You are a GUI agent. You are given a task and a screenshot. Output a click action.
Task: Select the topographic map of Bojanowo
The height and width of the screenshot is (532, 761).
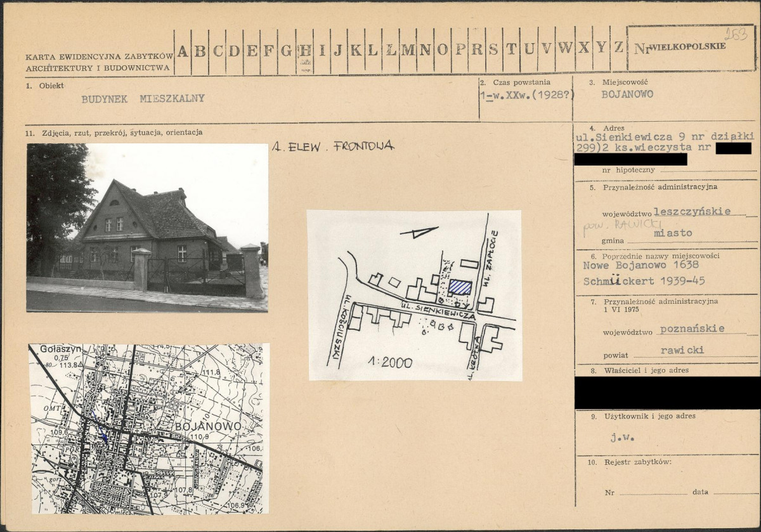(149, 429)
